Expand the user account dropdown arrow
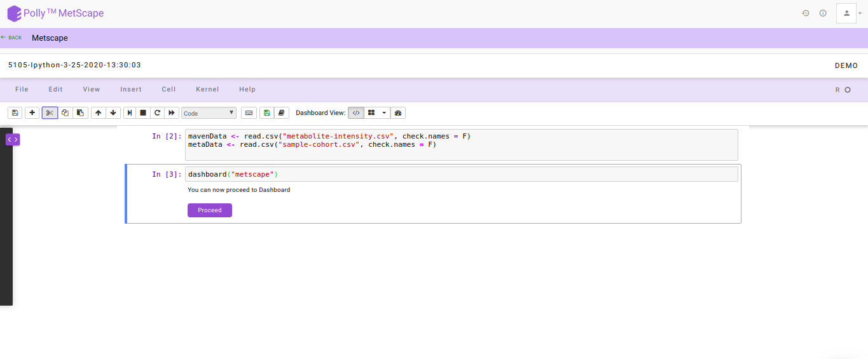 coord(860,13)
